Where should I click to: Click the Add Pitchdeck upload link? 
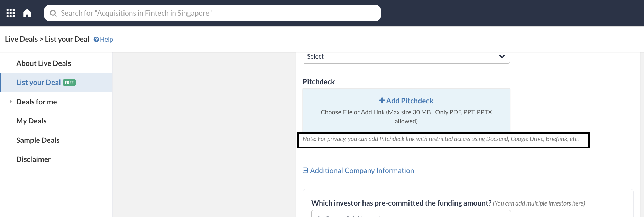click(x=410, y=101)
